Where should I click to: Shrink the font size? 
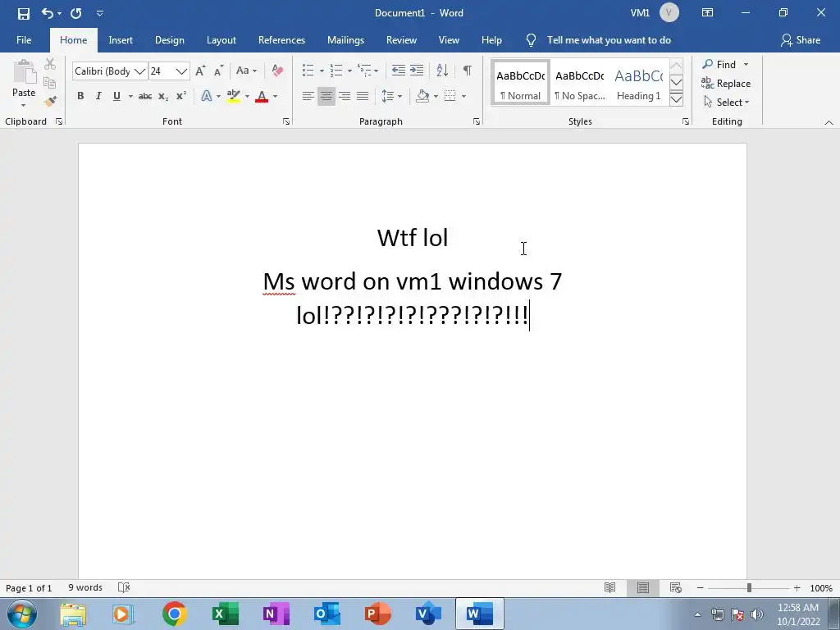pos(218,71)
